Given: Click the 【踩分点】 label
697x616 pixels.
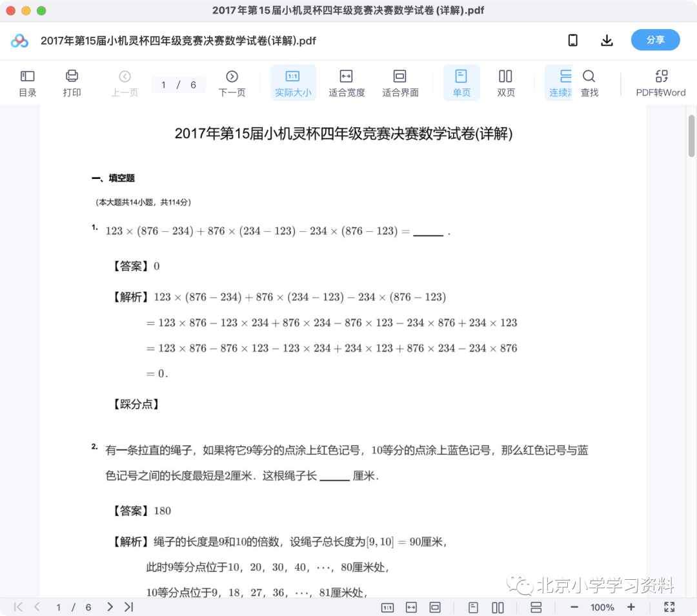Looking at the screenshot, I should tap(135, 404).
